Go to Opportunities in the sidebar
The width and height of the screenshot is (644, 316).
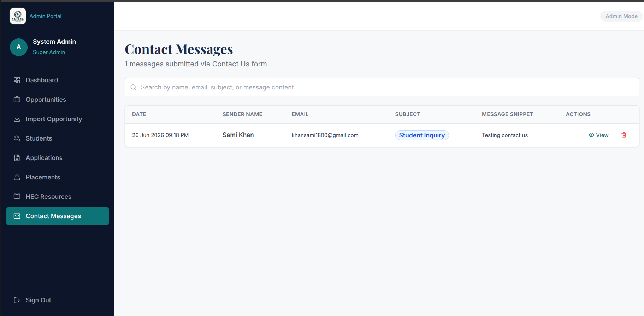[58, 100]
